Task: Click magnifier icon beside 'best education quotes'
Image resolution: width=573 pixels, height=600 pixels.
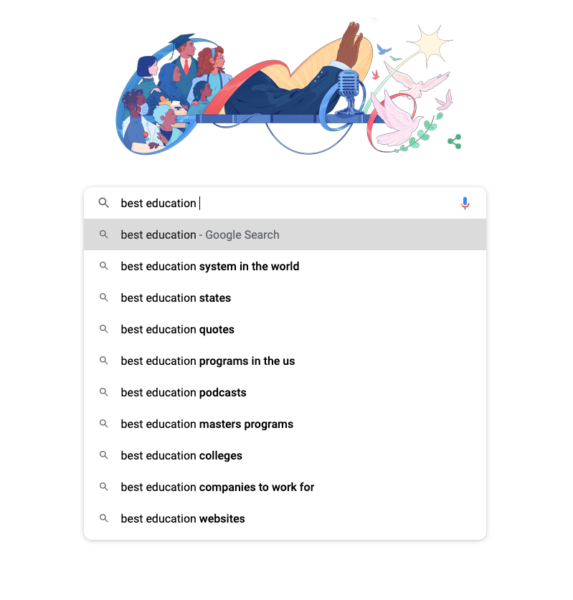Action: (x=103, y=329)
